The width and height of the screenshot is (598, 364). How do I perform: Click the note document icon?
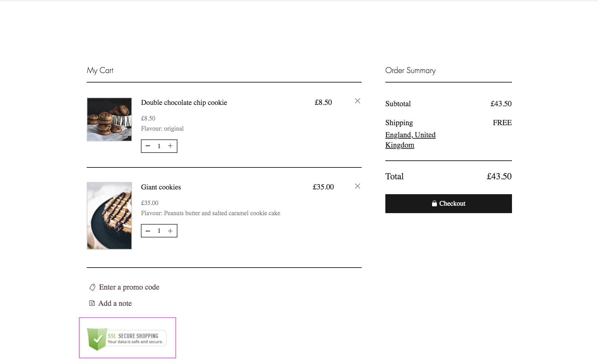(92, 303)
